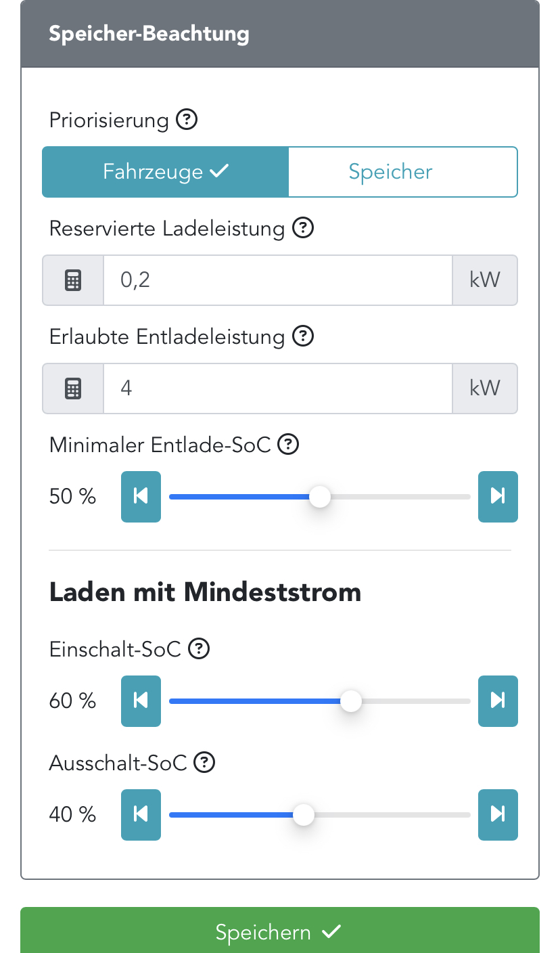560x953 pixels.
Task: Set Ausschalt-SoC to minimum value
Action: [141, 815]
